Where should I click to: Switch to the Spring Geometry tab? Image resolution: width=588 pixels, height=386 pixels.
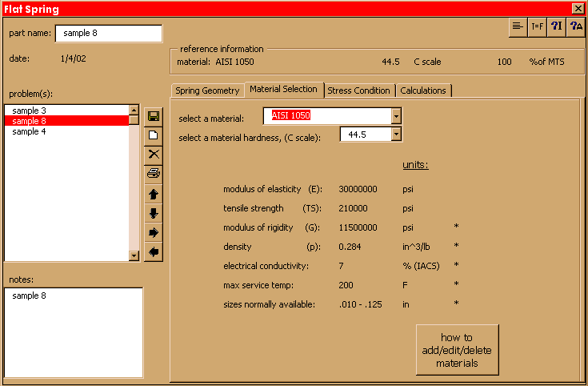207,90
